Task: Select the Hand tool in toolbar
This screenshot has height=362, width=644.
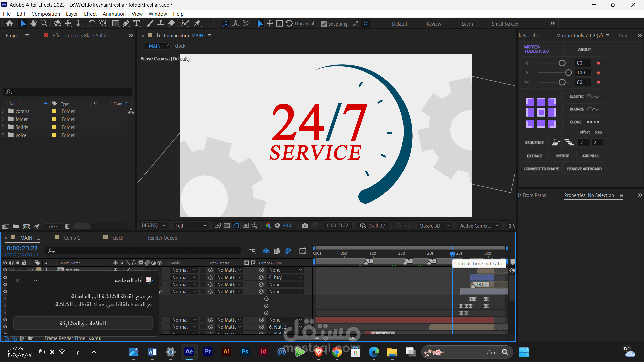Action: click(x=33, y=23)
